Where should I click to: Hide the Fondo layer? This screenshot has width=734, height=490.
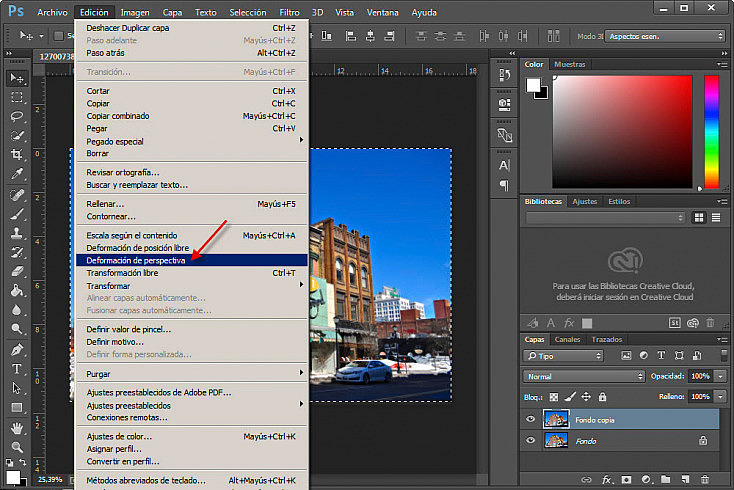[530, 440]
